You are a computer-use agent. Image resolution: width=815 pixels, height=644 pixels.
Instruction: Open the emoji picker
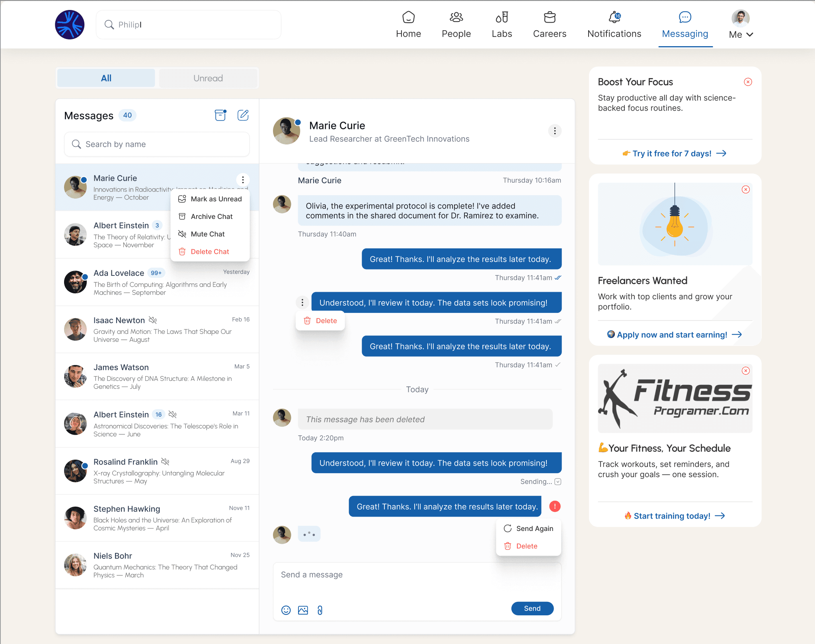coord(286,610)
